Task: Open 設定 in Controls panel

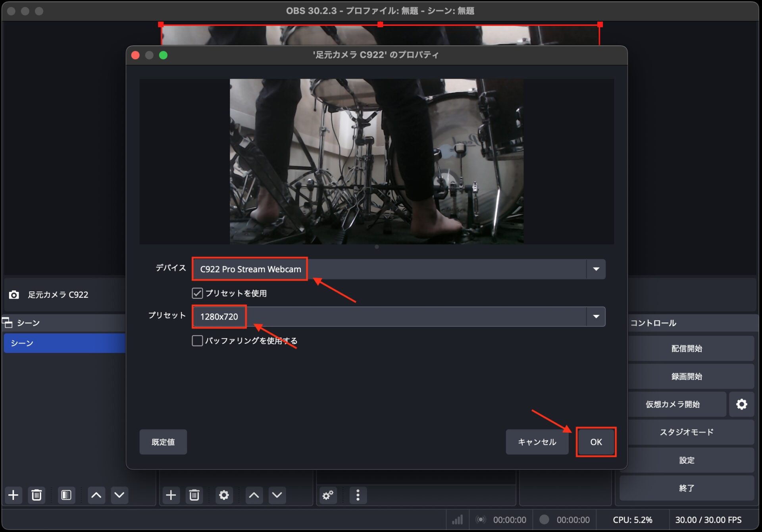Action: (687, 460)
